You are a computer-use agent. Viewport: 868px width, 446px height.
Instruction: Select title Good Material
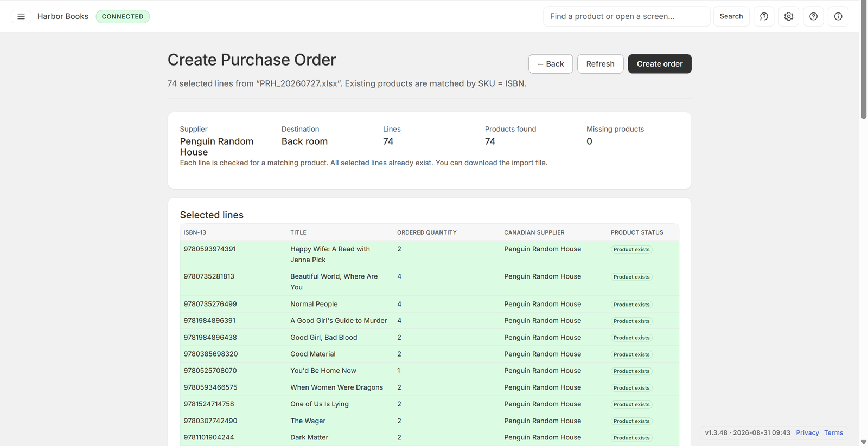coord(313,354)
